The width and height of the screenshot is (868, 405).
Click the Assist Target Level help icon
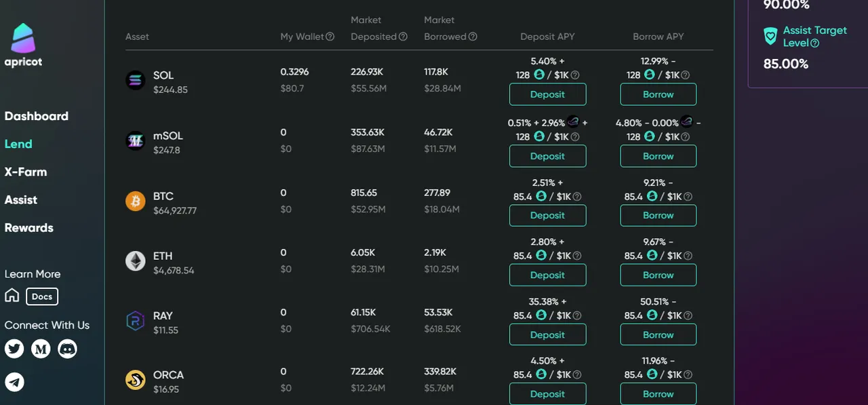tap(815, 43)
